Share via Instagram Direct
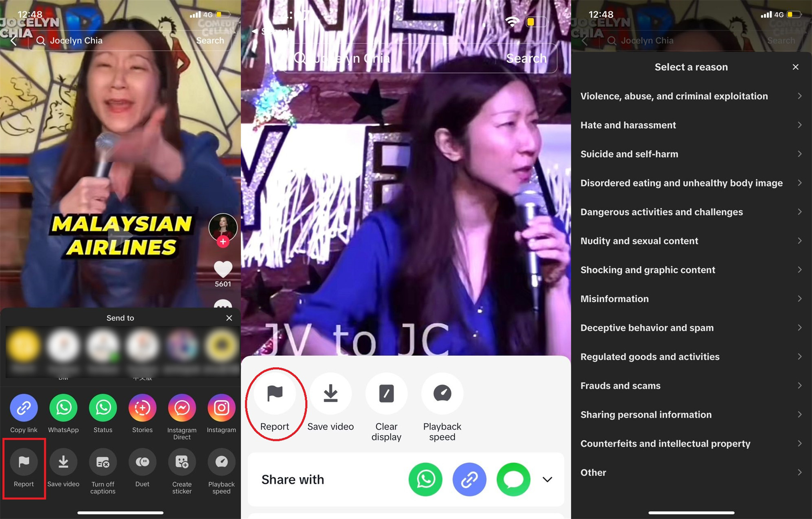The width and height of the screenshot is (812, 519). pos(182,408)
